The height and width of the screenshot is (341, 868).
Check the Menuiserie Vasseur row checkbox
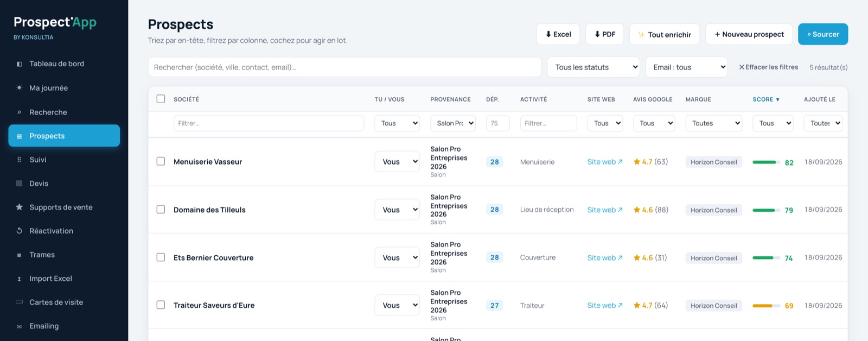161,161
